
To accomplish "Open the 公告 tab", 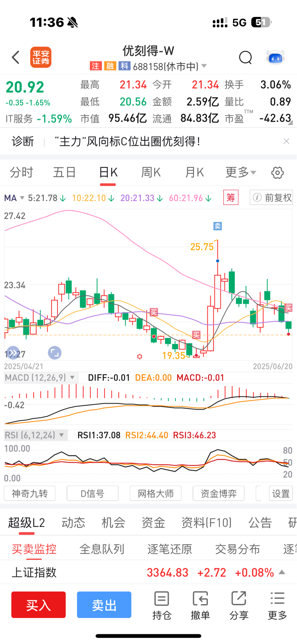I will coord(260,523).
